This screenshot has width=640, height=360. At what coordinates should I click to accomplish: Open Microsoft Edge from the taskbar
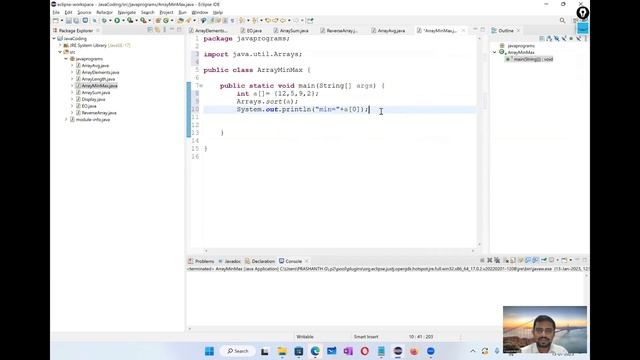pos(315,351)
